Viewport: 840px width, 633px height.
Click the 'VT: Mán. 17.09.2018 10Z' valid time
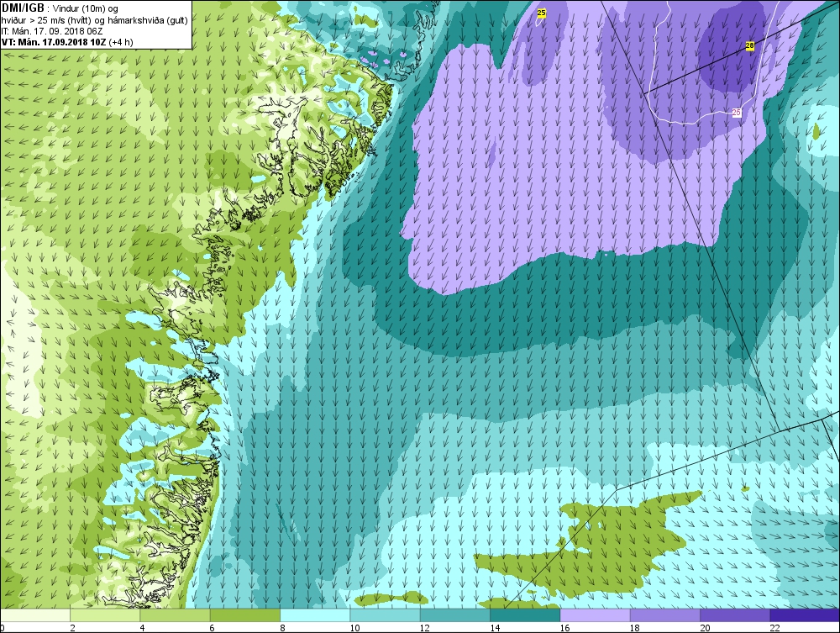54,42
